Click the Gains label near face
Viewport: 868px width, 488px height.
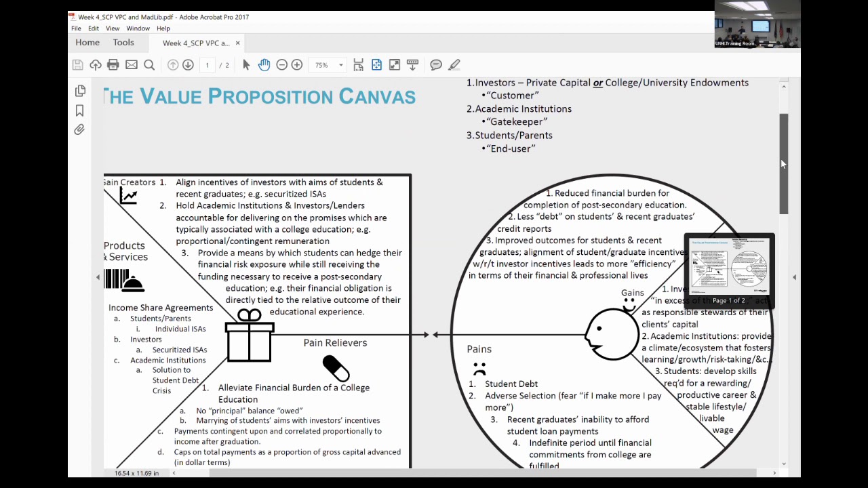(633, 293)
